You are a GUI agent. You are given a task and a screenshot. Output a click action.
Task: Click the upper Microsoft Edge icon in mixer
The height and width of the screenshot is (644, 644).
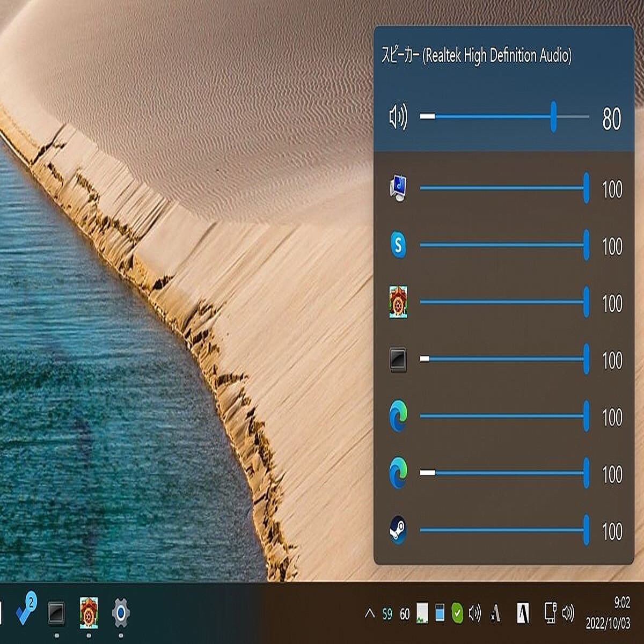click(x=398, y=416)
